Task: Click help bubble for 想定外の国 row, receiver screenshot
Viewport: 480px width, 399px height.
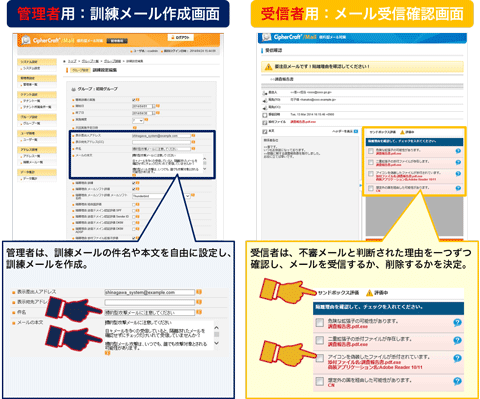Action: [x=458, y=188]
